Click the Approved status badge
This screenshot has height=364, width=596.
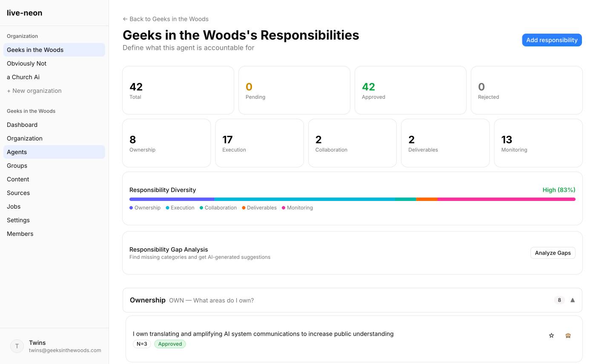170,344
